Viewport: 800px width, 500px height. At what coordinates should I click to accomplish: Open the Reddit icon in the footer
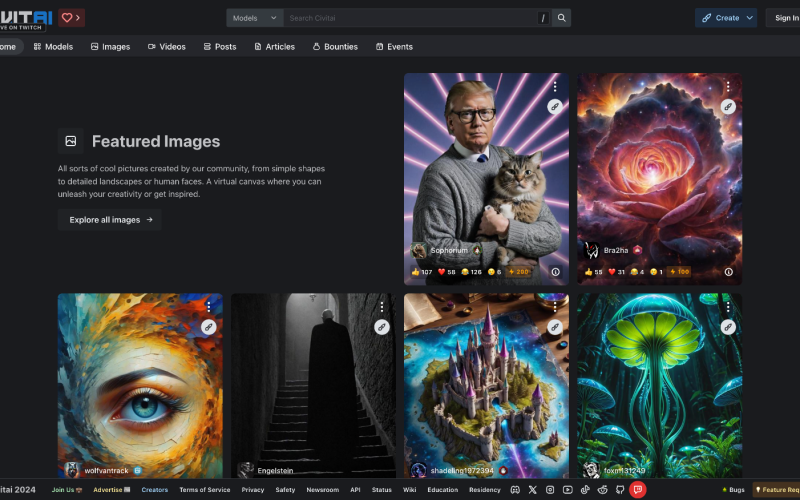[603, 490]
